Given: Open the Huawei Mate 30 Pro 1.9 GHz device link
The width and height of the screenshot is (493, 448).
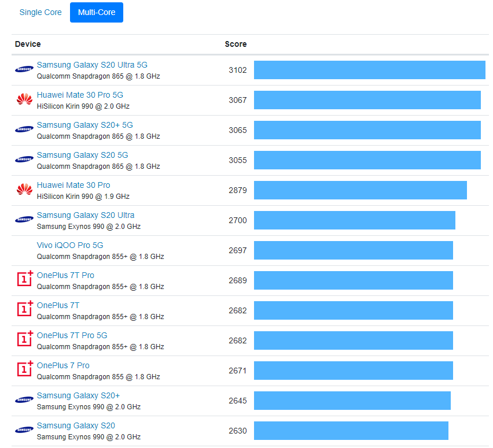Looking at the screenshot, I should pos(73,185).
